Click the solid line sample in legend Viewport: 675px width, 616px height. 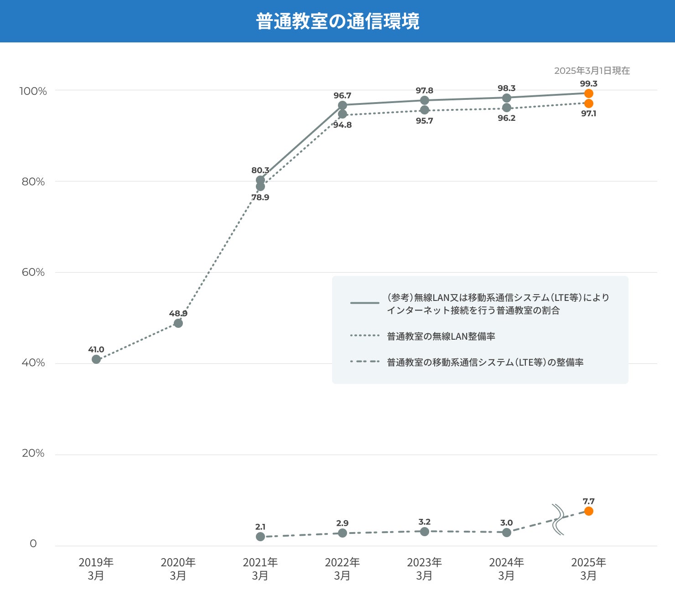coord(364,303)
